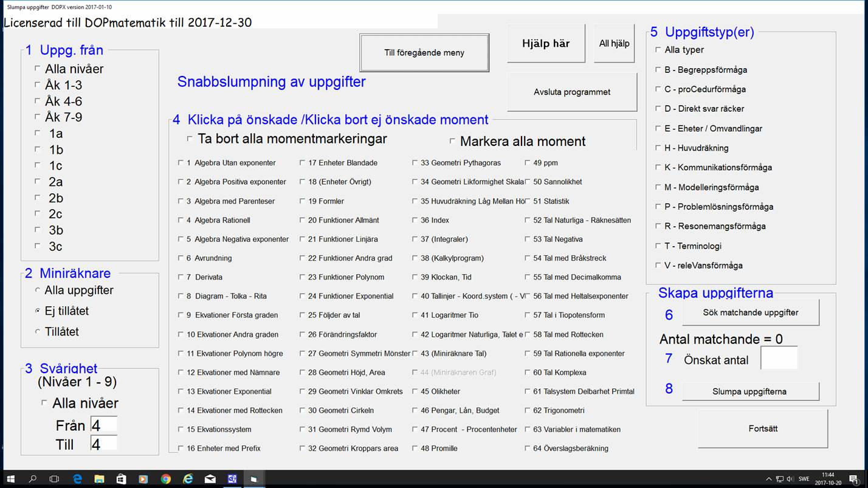Open File Explorer from the taskbar
Image resolution: width=868 pixels, height=488 pixels.
tap(99, 479)
